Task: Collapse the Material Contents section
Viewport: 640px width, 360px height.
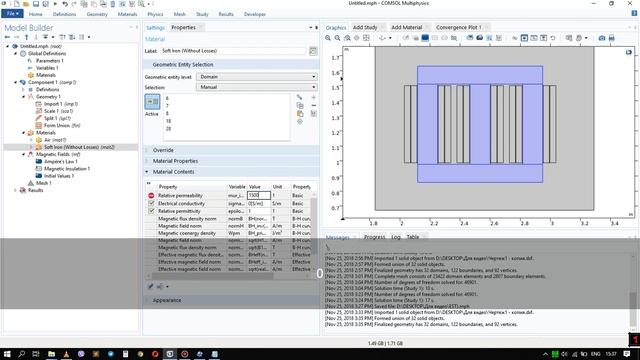Action: point(147,172)
